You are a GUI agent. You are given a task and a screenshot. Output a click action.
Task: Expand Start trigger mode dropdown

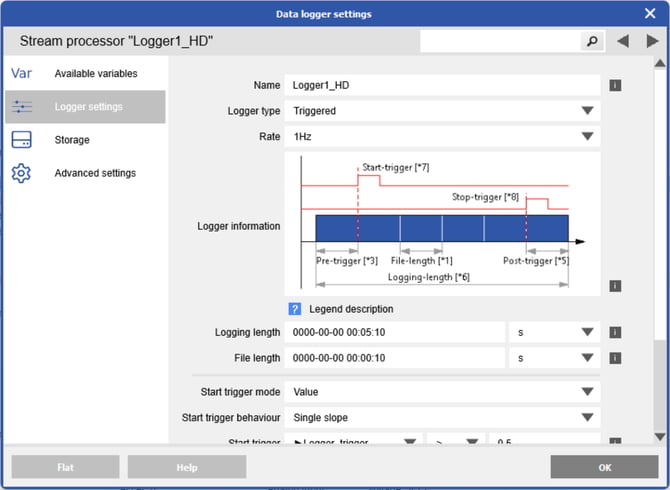click(442, 392)
